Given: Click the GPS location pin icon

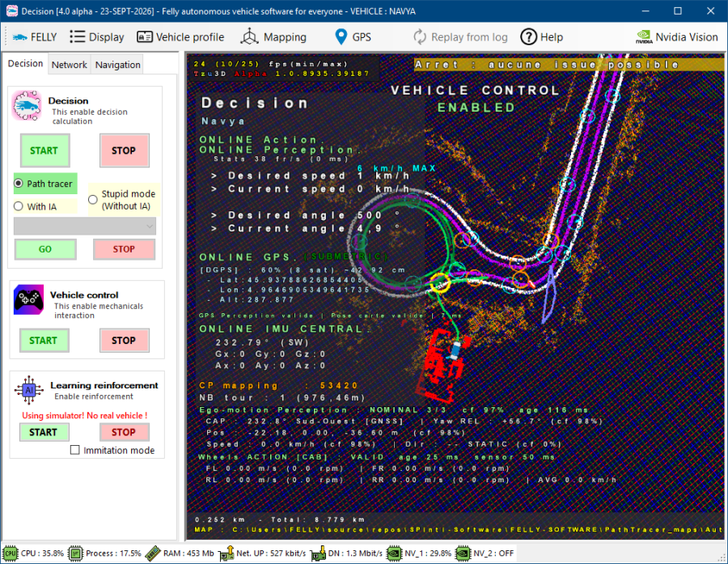Looking at the screenshot, I should pos(341,36).
